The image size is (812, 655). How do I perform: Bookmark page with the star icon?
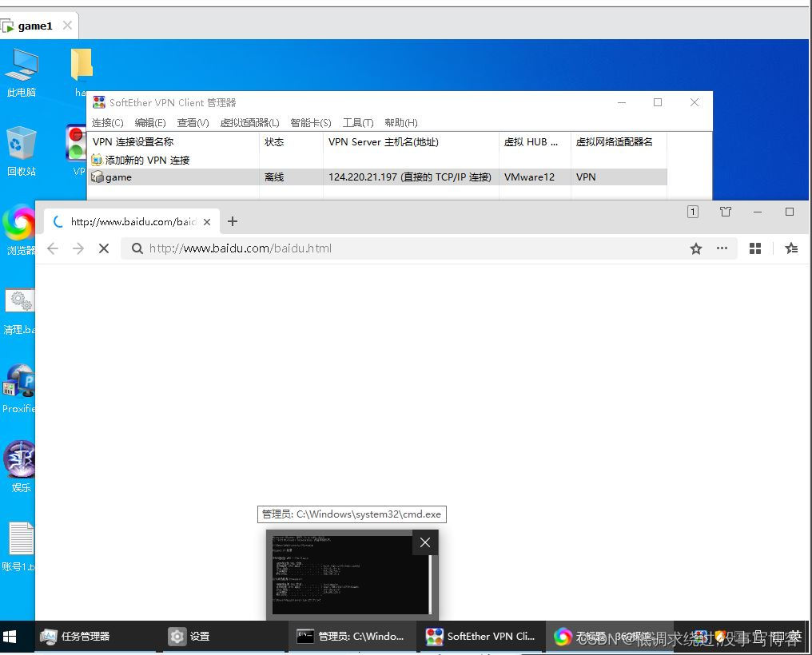(x=696, y=249)
